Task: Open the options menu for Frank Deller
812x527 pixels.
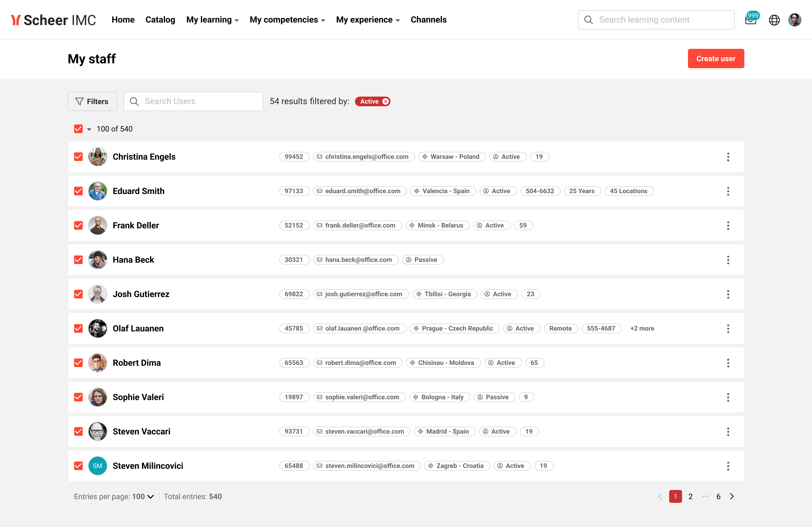Action: point(728,226)
